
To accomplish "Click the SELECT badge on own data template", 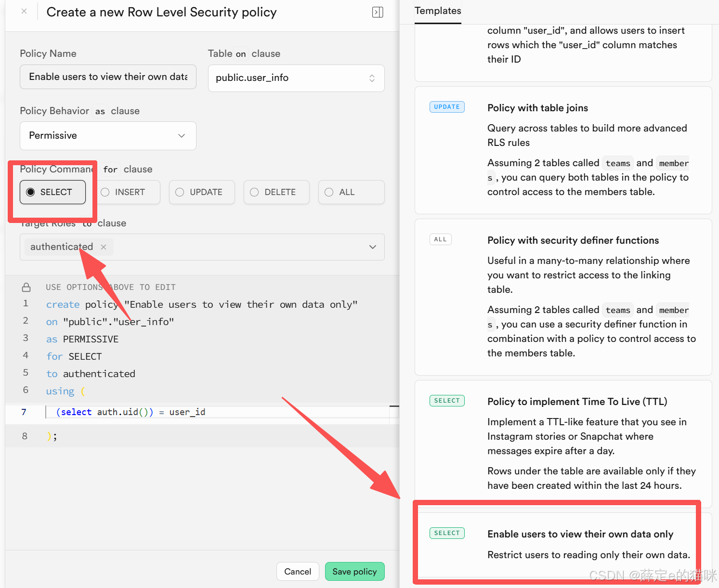I will click(x=447, y=533).
